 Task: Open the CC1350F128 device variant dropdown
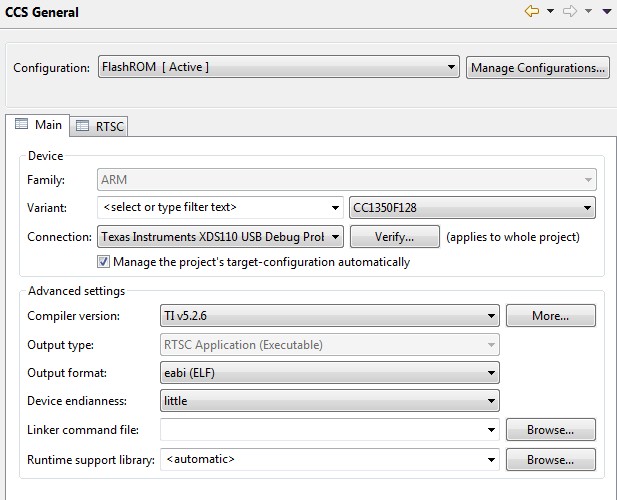tap(472, 207)
